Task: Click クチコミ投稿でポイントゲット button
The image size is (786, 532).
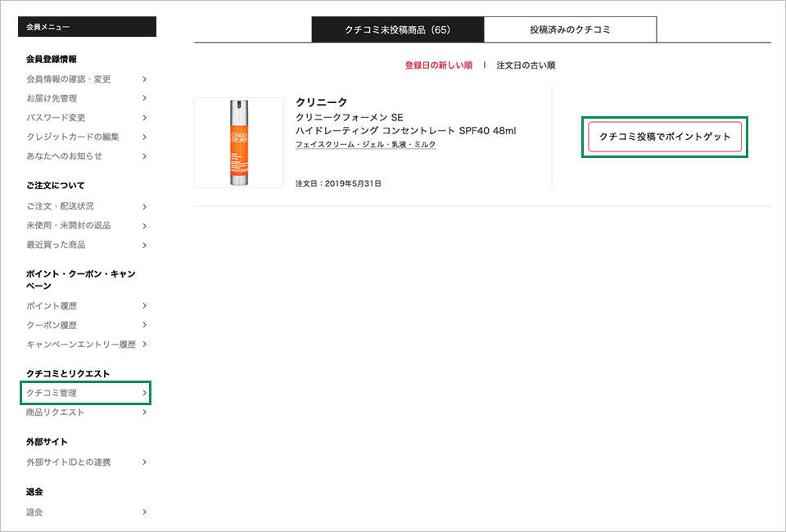Action: point(665,137)
